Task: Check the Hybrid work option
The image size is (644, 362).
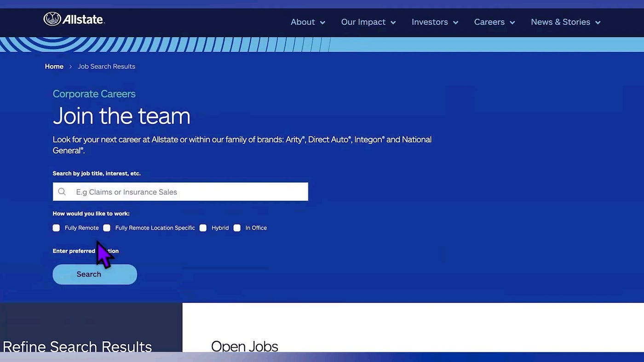Action: pyautogui.click(x=203, y=228)
